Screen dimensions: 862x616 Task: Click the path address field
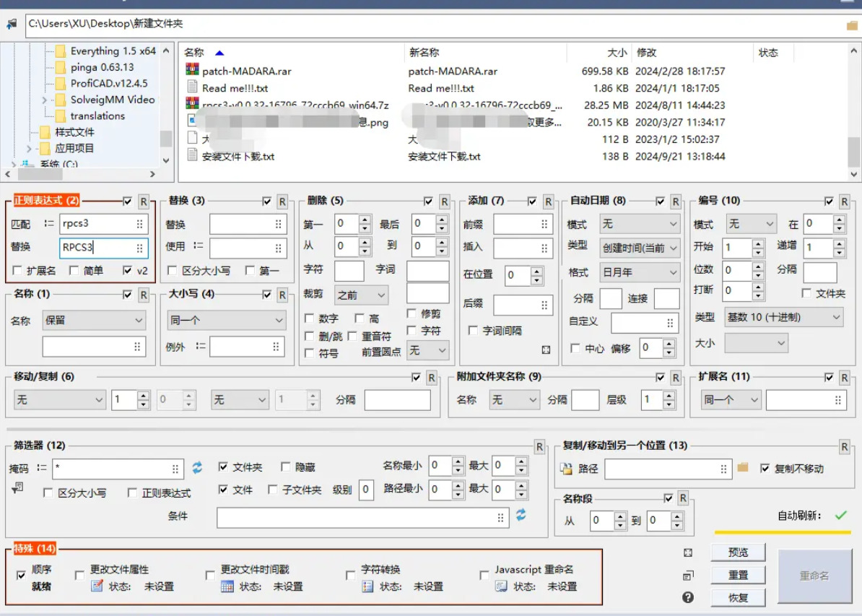coord(435,25)
